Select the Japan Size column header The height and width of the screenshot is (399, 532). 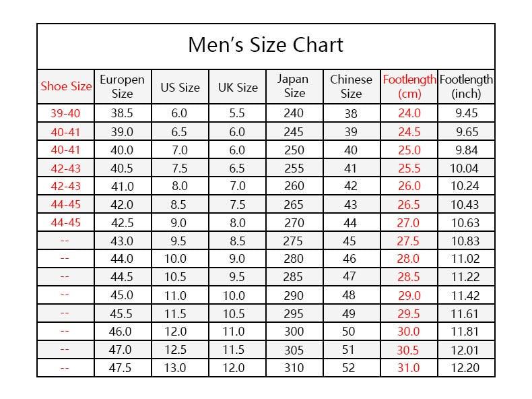tap(294, 86)
